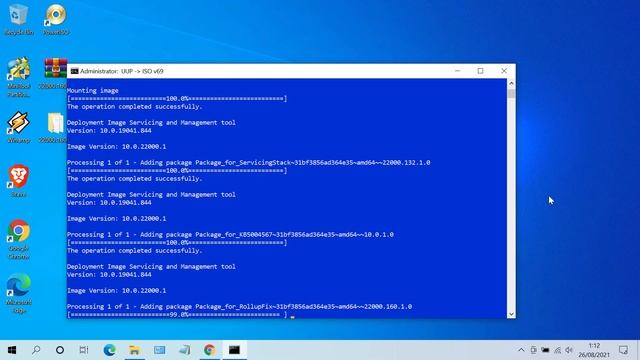Launch the Brave browser desktop shortcut
Image resolution: width=640 pixels, height=360 pixels.
point(18,181)
